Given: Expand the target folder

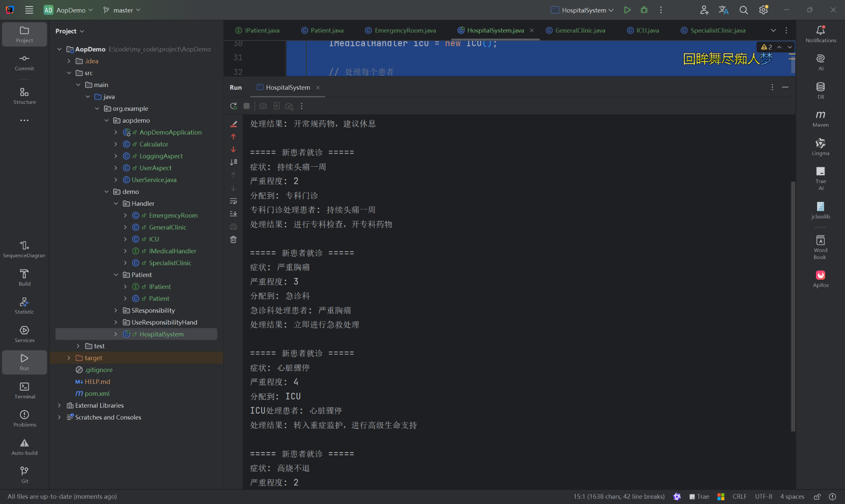Looking at the screenshot, I should click(x=69, y=358).
